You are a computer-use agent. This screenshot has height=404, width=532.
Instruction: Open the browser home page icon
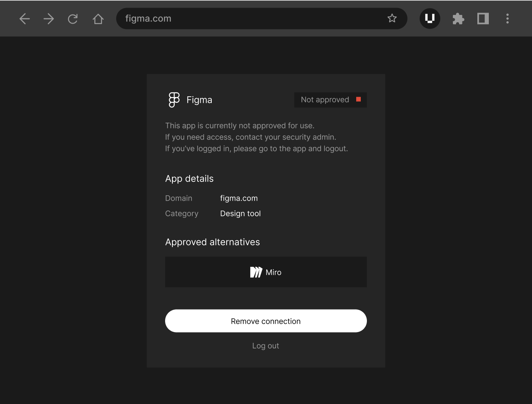coord(98,19)
